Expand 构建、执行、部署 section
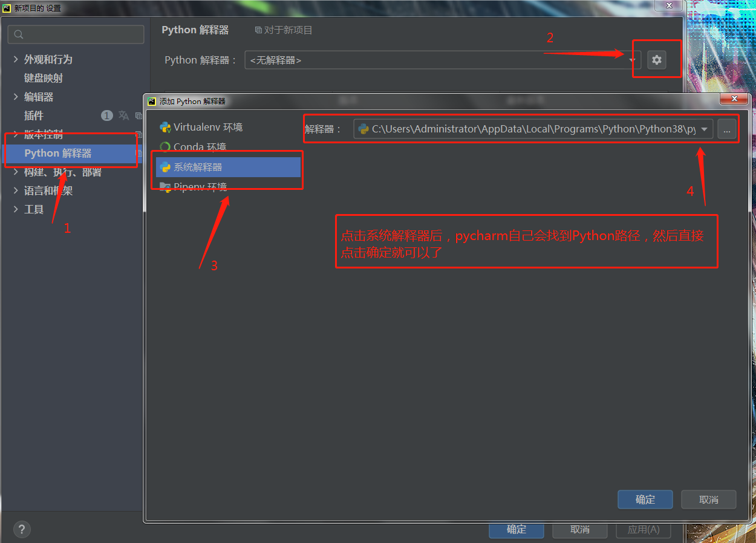This screenshot has width=756, height=543. tap(16, 172)
